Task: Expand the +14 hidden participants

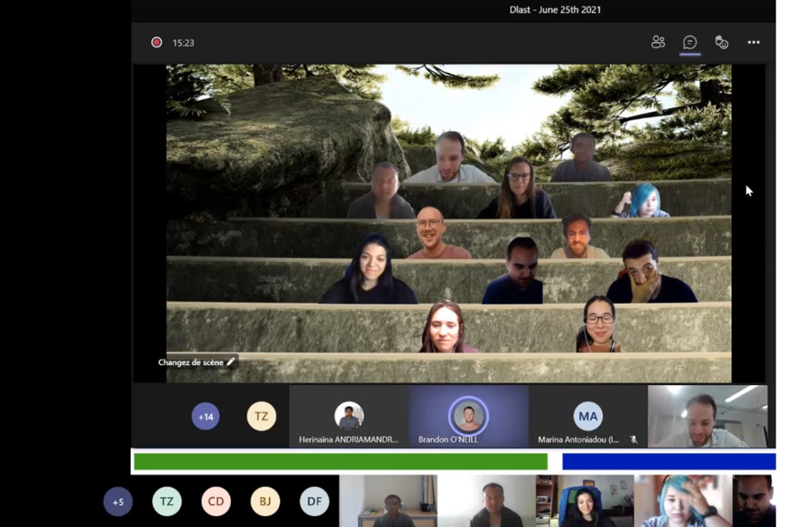Action: tap(205, 416)
